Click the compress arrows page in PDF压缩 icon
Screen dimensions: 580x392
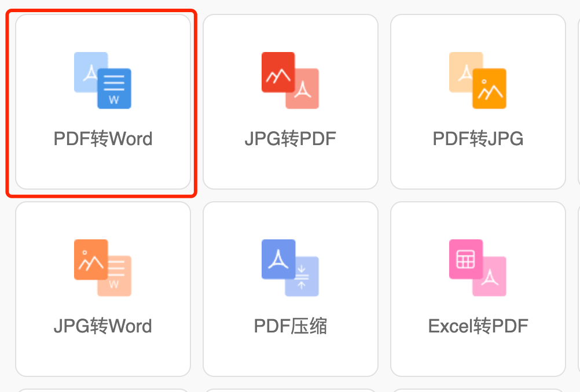pos(303,279)
